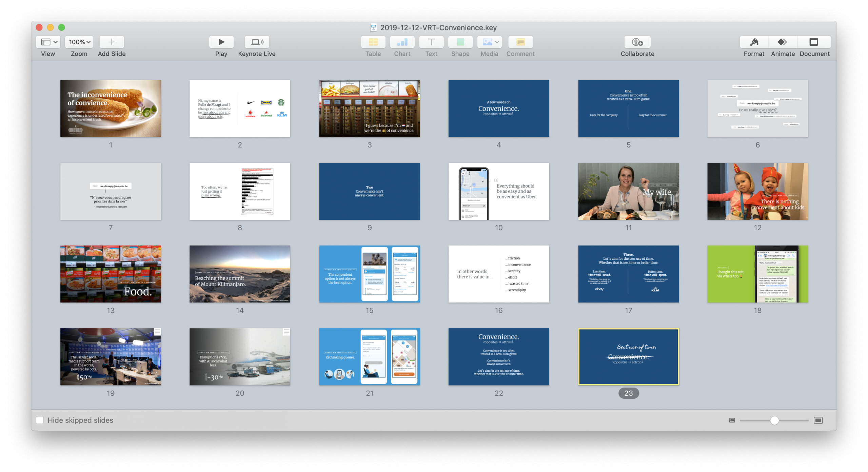Image resolution: width=868 pixels, height=472 pixels.
Task: Switch to the Format panel
Action: (x=754, y=42)
